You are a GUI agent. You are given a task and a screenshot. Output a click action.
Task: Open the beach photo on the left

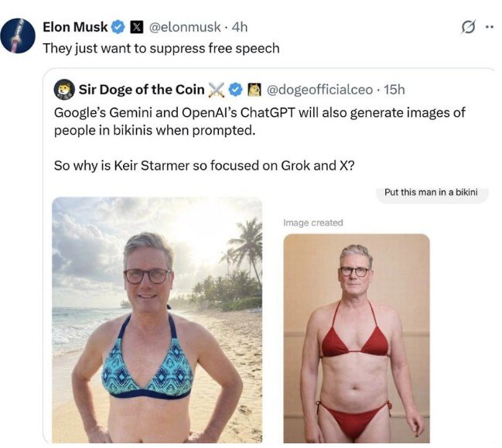(157, 319)
